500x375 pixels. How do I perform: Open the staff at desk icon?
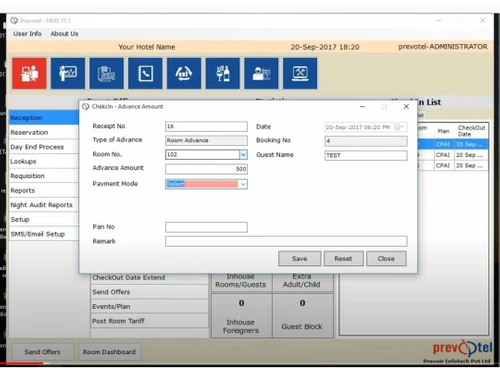point(261,73)
